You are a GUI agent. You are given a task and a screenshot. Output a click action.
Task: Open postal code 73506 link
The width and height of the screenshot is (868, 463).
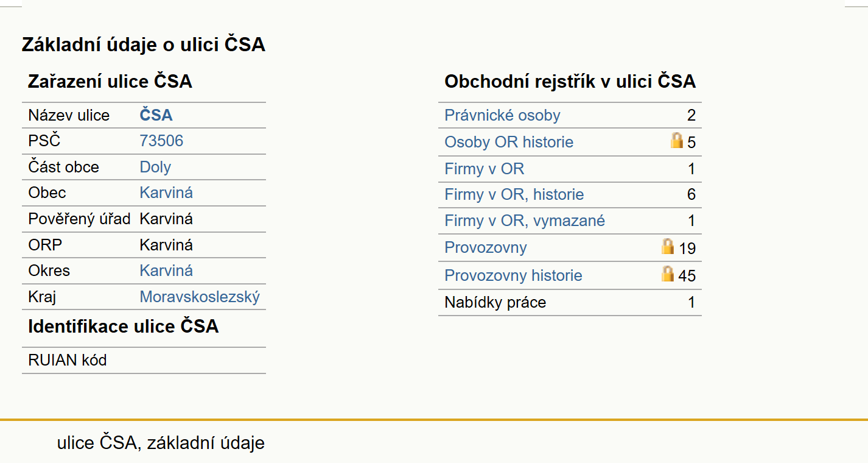pyautogui.click(x=161, y=141)
